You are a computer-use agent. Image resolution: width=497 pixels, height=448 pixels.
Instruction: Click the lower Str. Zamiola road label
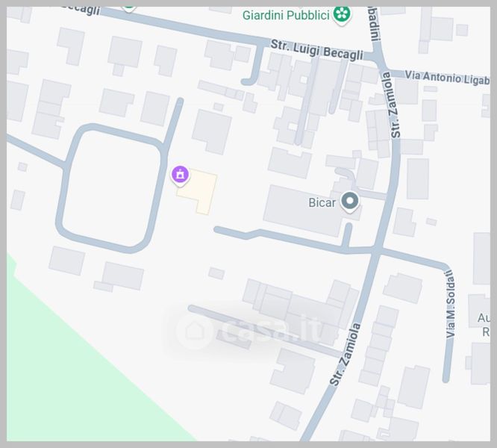point(346,354)
